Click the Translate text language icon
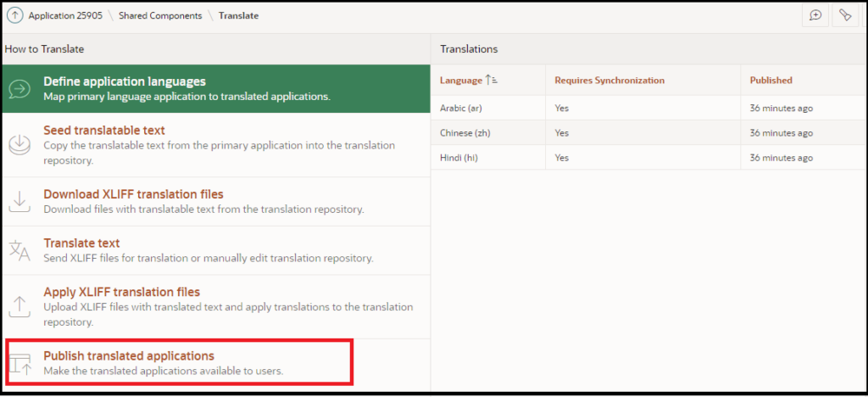Viewport: 868px width, 397px height. click(x=19, y=250)
